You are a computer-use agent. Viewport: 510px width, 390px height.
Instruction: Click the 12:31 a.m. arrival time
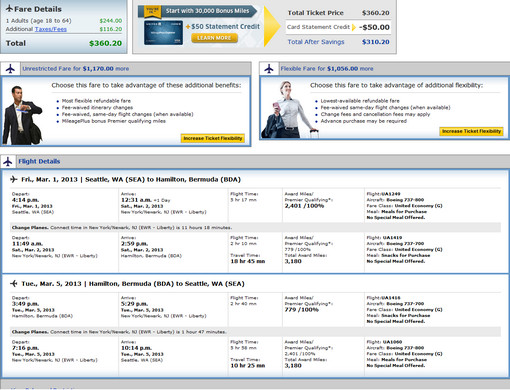point(136,200)
